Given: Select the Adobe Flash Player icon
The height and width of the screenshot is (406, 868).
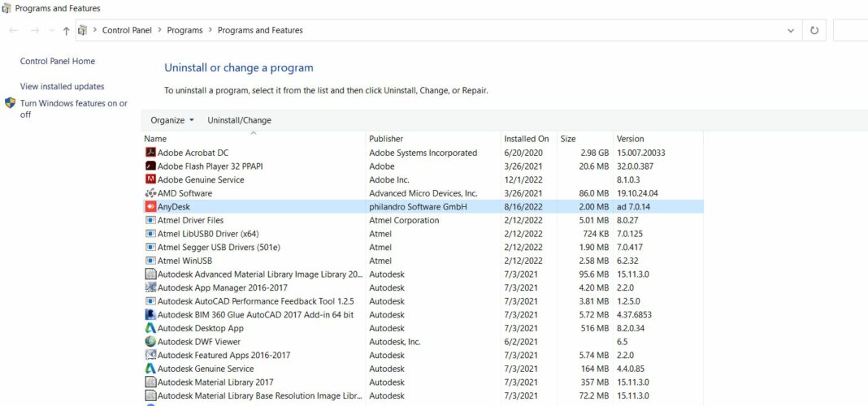Looking at the screenshot, I should 150,166.
